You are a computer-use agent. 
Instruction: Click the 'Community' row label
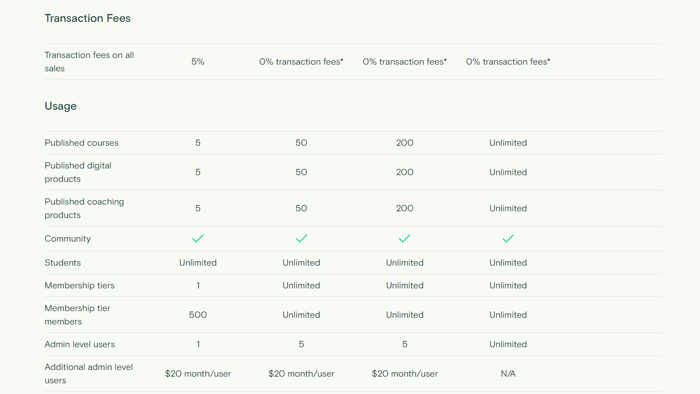[67, 239]
